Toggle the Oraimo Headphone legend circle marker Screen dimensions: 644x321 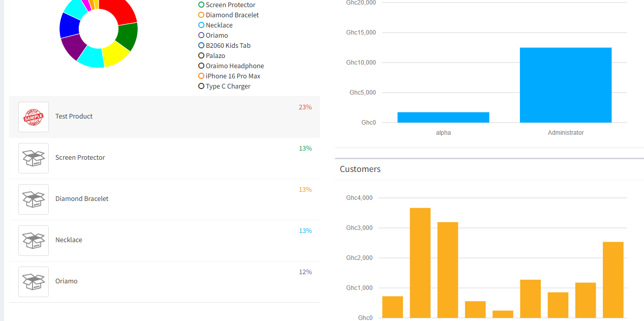[201, 66]
